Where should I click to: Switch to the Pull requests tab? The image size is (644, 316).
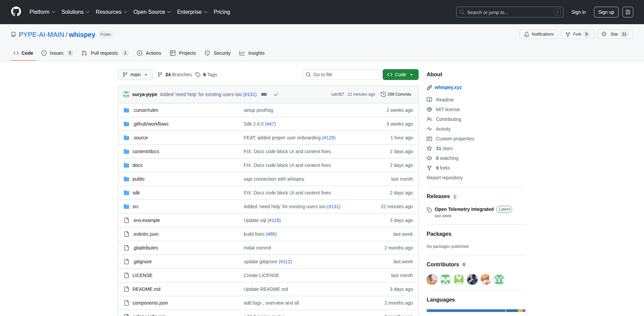coord(105,53)
